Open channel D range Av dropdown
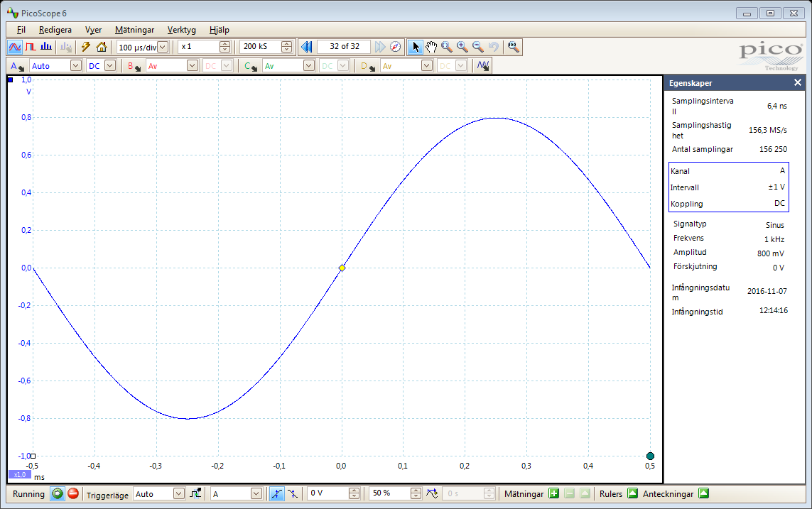This screenshot has height=509, width=812. click(426, 66)
